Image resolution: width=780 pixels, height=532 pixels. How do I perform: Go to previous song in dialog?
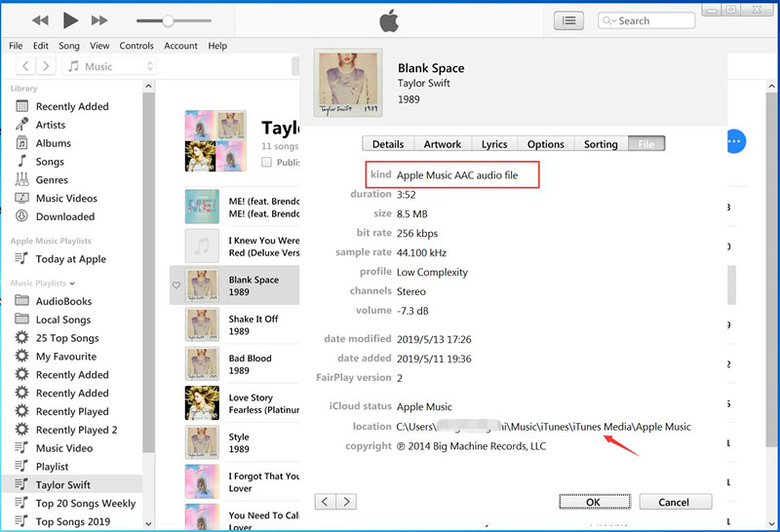tap(325, 502)
